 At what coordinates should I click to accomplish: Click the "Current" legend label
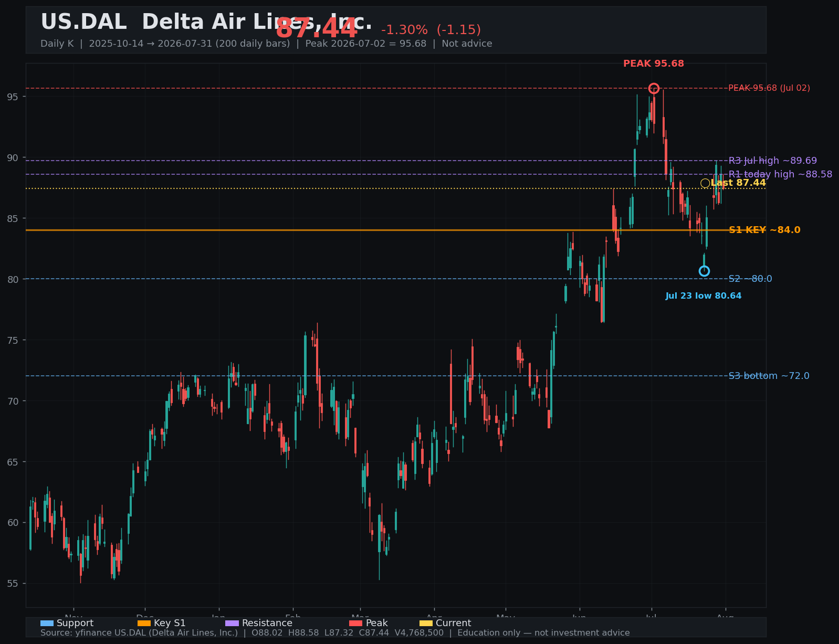pos(454,623)
